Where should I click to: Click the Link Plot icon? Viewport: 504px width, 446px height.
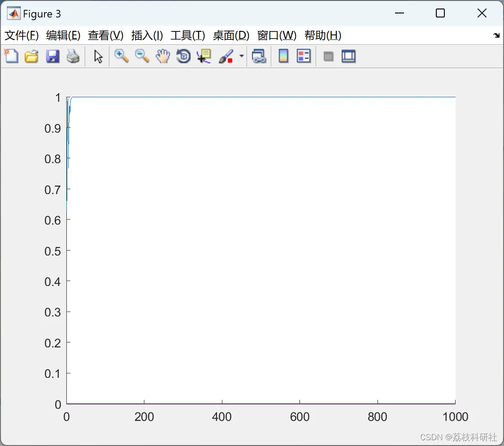click(259, 56)
